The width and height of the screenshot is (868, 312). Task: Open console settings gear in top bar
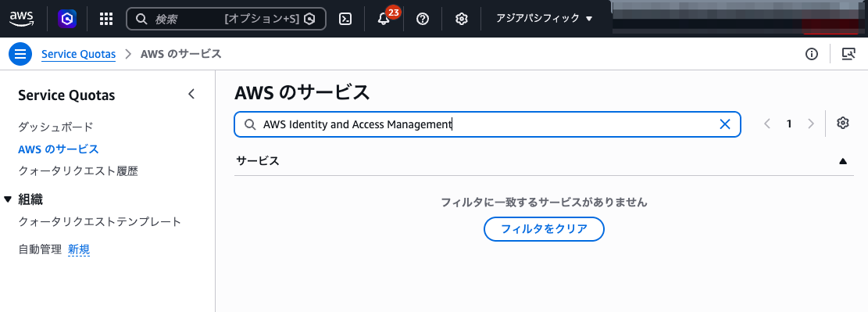point(462,19)
